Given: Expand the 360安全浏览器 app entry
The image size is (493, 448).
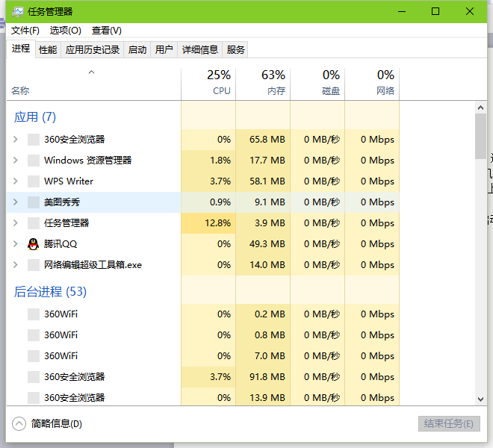Looking at the screenshot, I should coord(16,140).
